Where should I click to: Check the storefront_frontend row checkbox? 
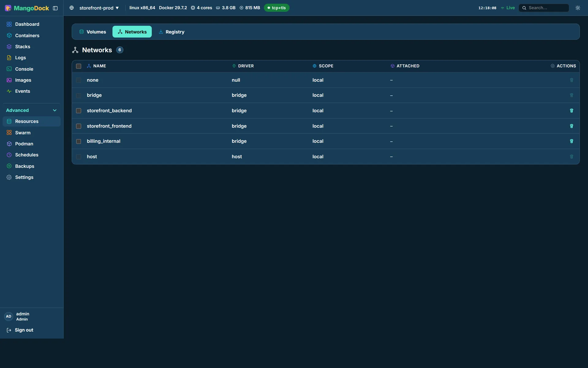(x=79, y=126)
